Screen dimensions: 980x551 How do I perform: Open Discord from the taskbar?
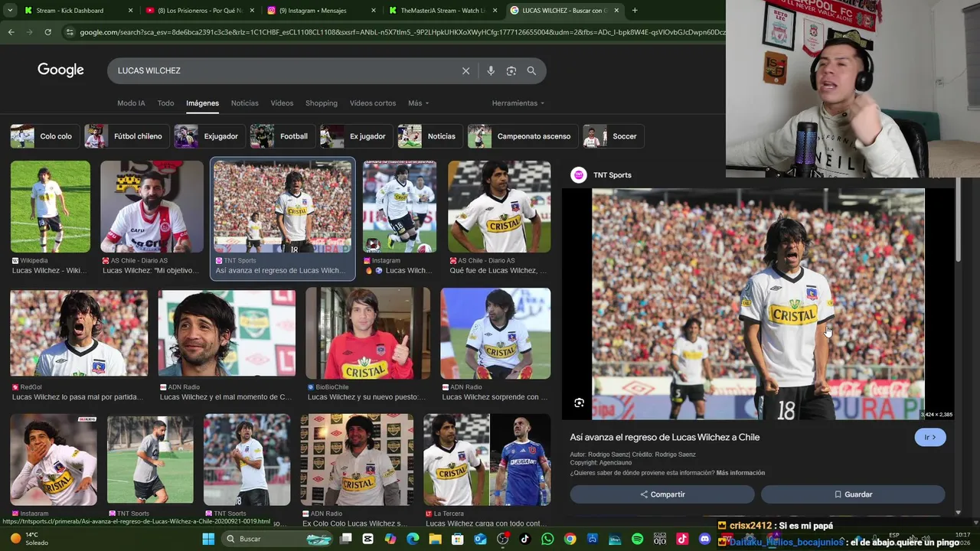704,539
